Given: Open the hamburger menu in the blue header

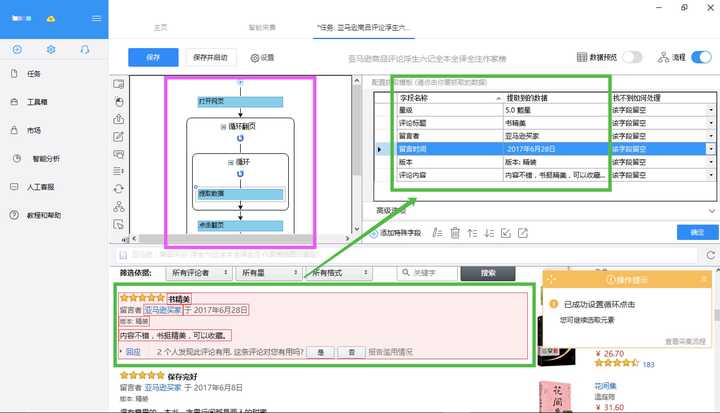Looking at the screenshot, I should coord(96,18).
